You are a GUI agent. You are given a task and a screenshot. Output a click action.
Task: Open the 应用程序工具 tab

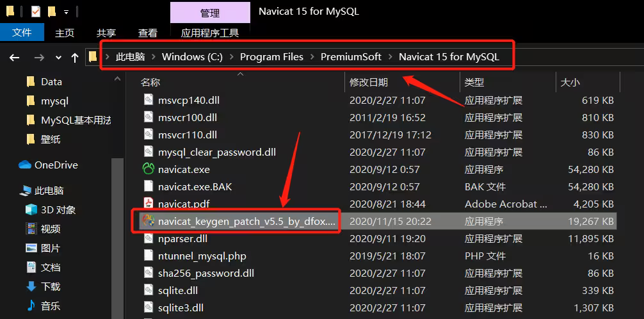pos(210,33)
